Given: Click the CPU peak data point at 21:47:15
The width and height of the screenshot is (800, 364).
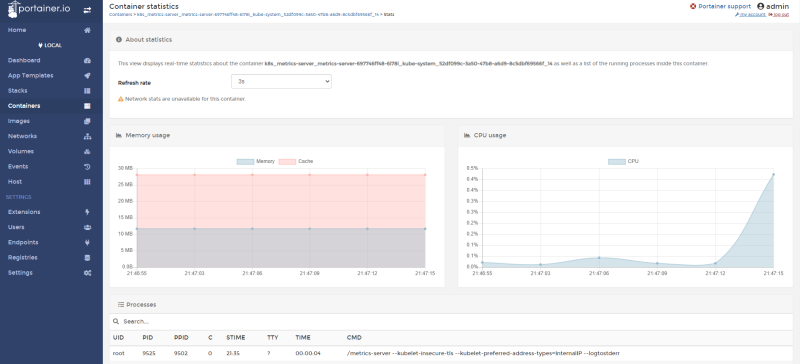Looking at the screenshot, I should click(x=773, y=174).
